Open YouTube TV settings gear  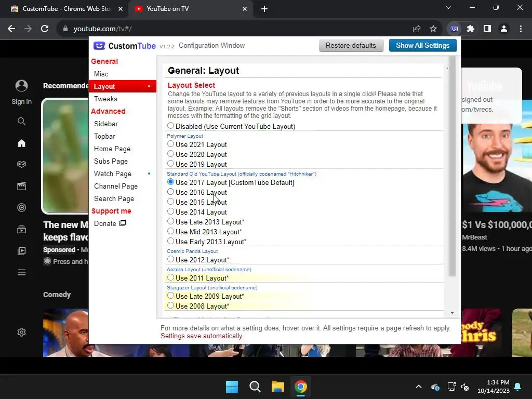21,332
